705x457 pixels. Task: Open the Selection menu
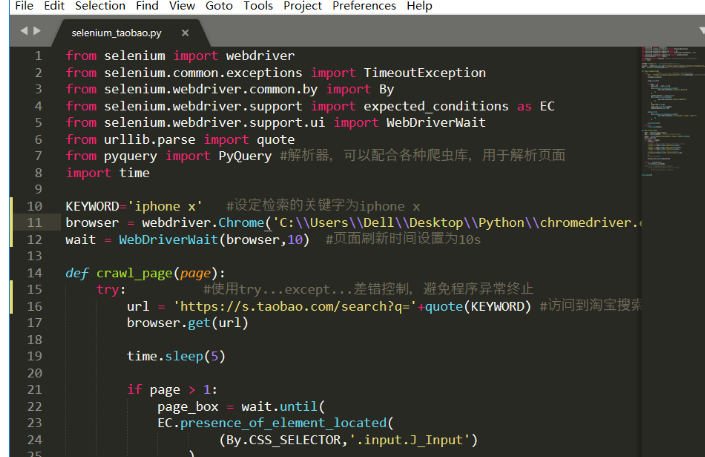point(100,6)
